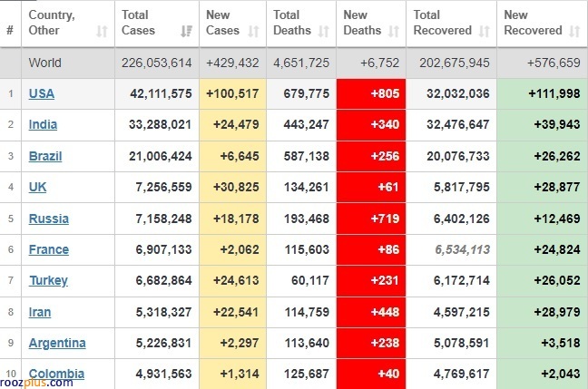This screenshot has height=389, width=588.
Task: Select the # rank column header
Action: (10, 30)
